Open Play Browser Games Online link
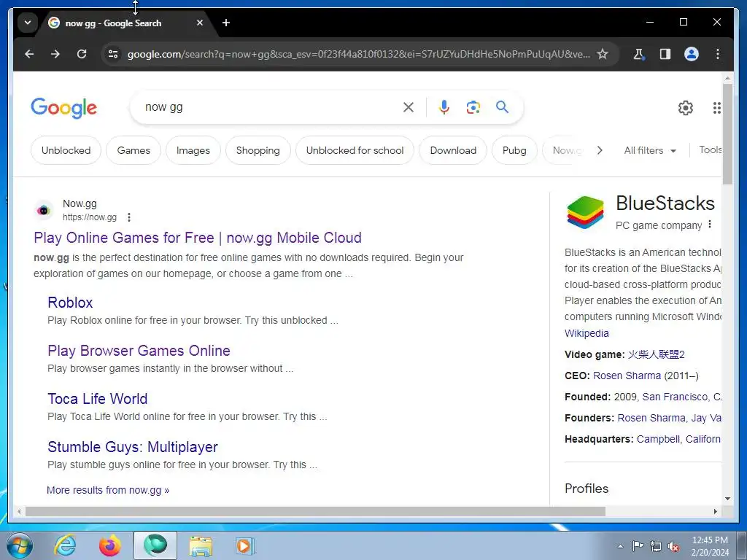Screen dimensions: 747x560 [139, 351]
